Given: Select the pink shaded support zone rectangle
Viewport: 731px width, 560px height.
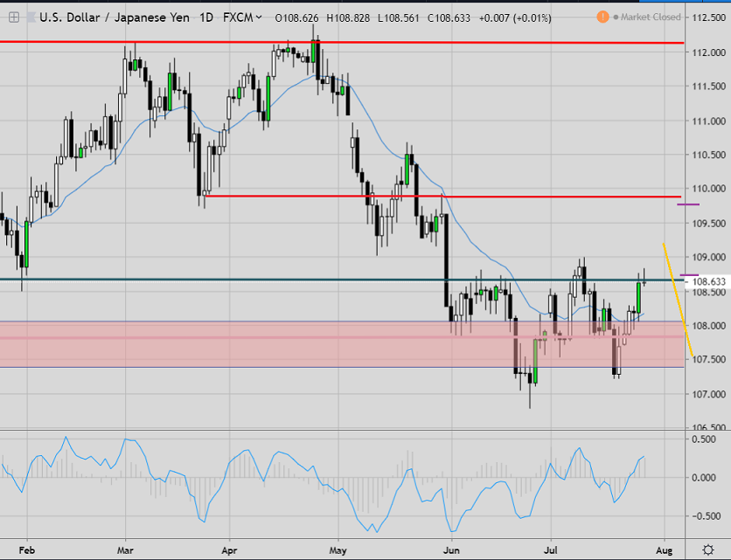Looking at the screenshot, I should tap(342, 344).
